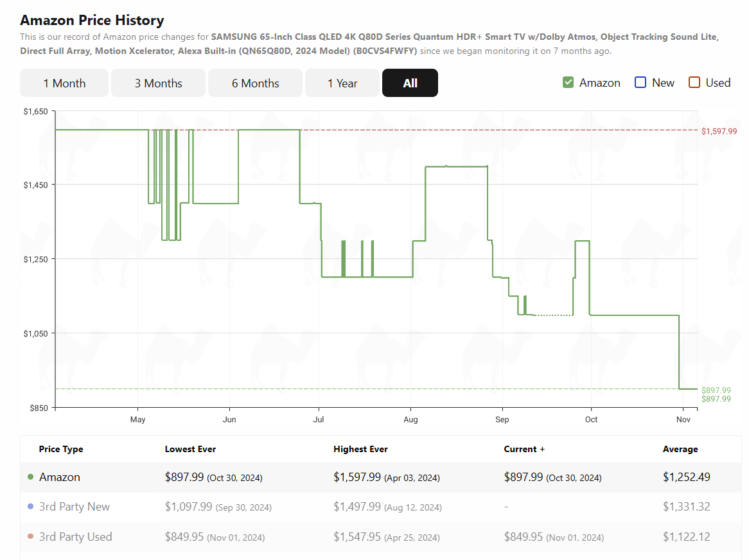Click the Average column header
The width and height of the screenshot is (749, 560).
(680, 449)
